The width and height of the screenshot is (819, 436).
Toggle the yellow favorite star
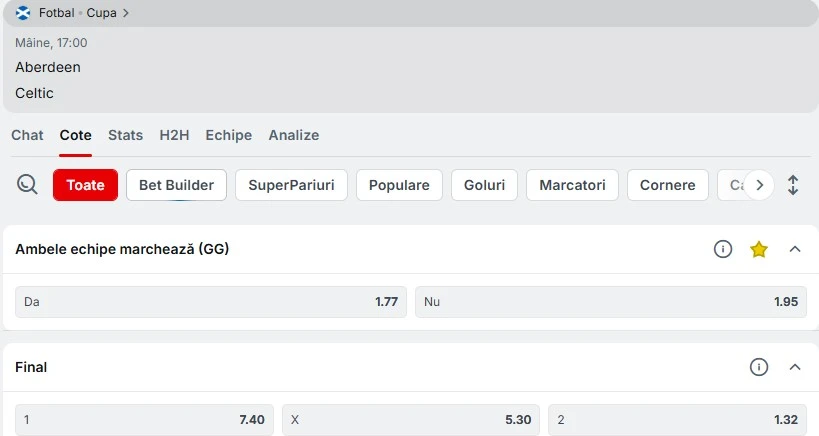click(758, 249)
